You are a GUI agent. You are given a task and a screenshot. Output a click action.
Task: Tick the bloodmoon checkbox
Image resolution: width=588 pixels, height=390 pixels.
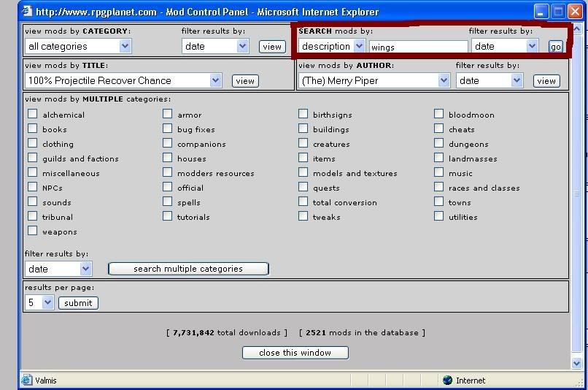click(x=438, y=114)
